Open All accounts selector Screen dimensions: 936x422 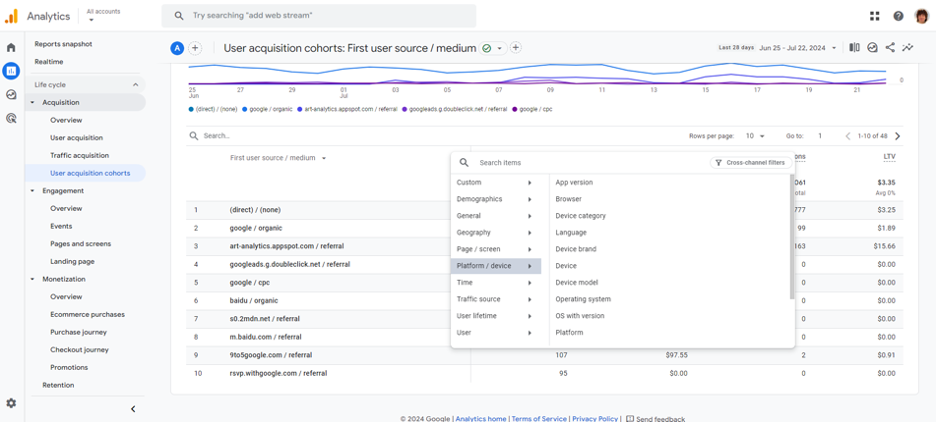103,15
